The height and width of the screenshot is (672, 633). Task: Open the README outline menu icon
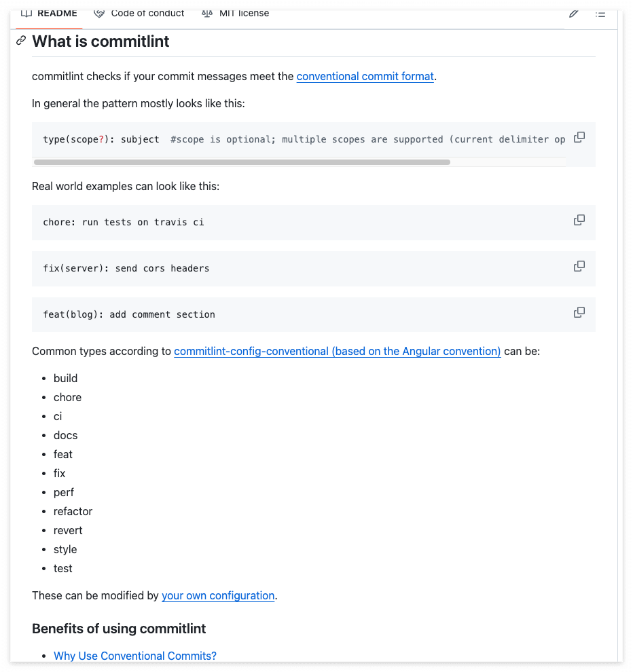click(x=600, y=13)
